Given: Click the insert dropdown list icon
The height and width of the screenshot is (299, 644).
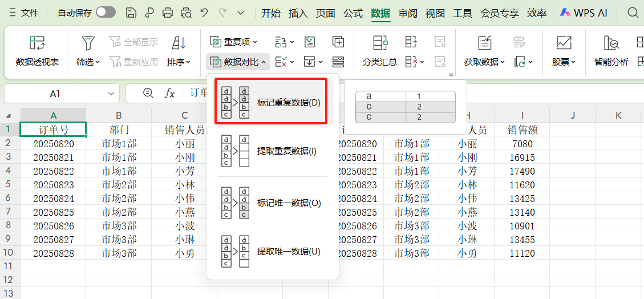Looking at the screenshot, I should pos(309,62).
